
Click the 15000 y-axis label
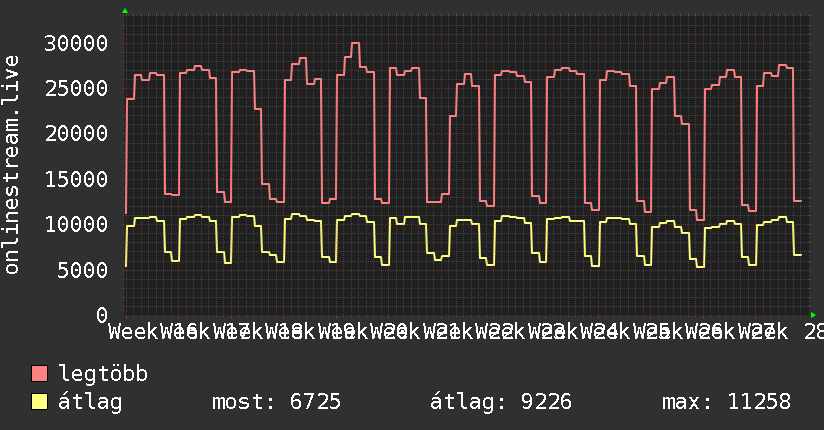tap(76, 180)
